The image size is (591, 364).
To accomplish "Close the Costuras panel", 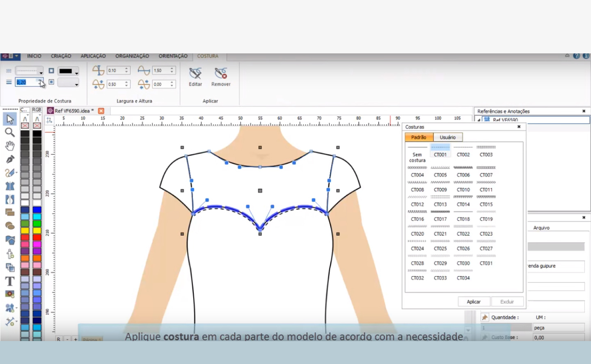I will [x=519, y=127].
